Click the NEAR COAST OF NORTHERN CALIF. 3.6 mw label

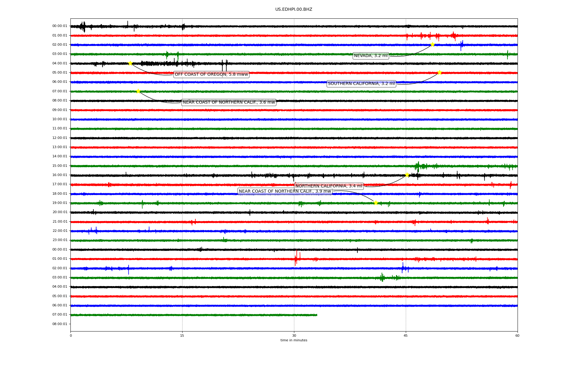point(229,102)
